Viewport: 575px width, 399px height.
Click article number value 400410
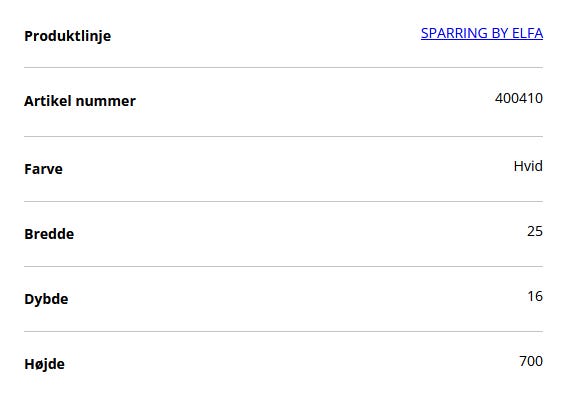pos(519,98)
